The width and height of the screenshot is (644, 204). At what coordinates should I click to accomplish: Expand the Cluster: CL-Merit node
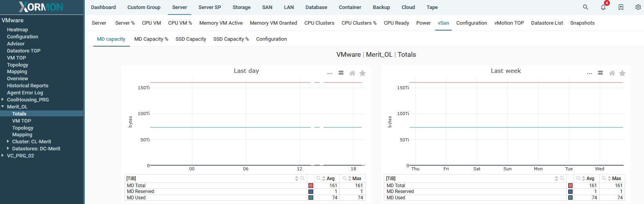[x=8, y=141]
